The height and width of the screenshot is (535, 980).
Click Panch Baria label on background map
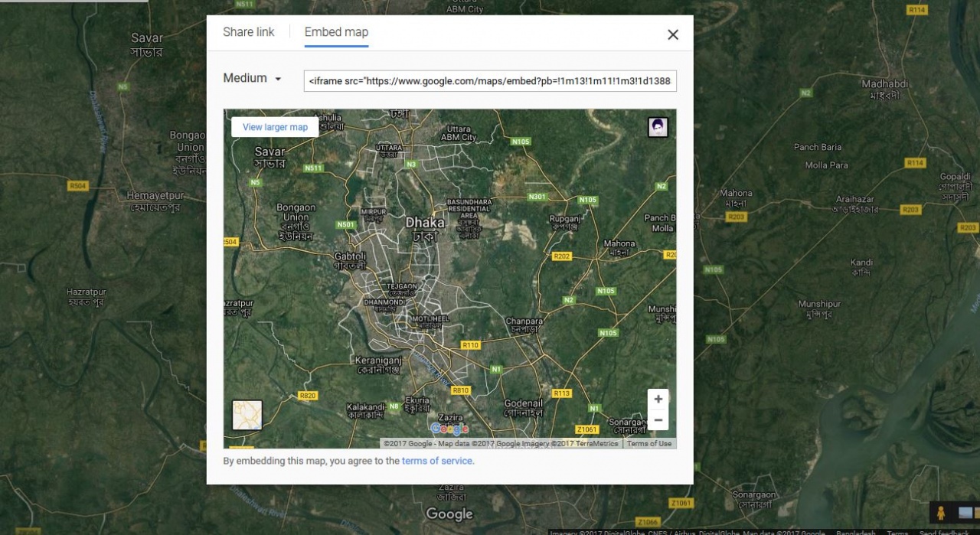[818, 147]
